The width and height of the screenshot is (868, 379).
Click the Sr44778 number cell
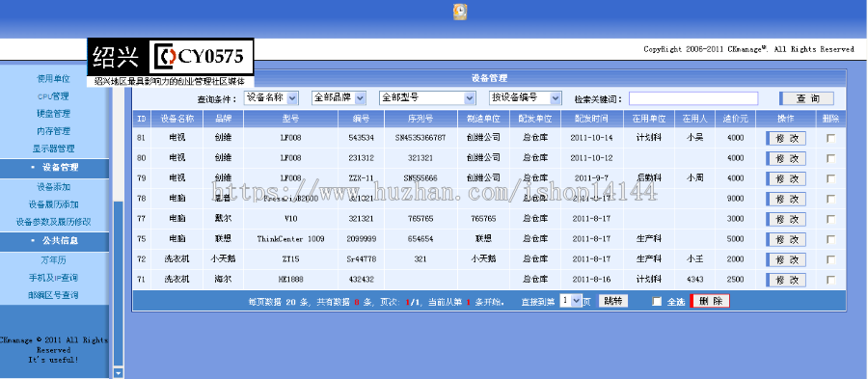[361, 259]
